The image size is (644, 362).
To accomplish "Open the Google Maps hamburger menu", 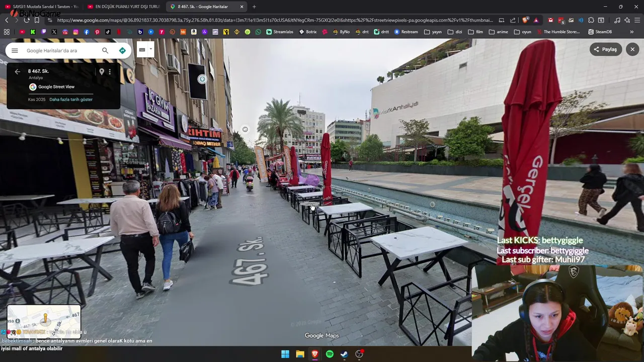I will tap(15, 50).
